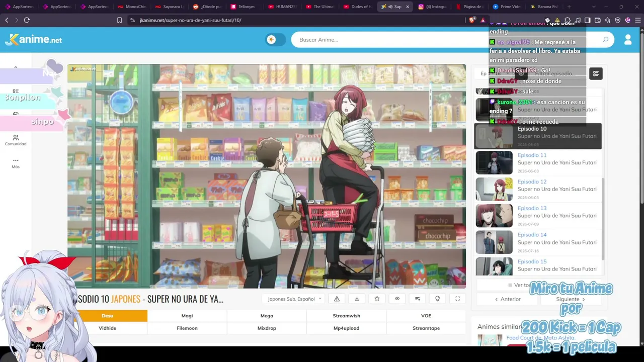Image resolution: width=644 pixels, height=362 pixels.
Task: Switch to the Instagram browser tab
Action: (433, 7)
